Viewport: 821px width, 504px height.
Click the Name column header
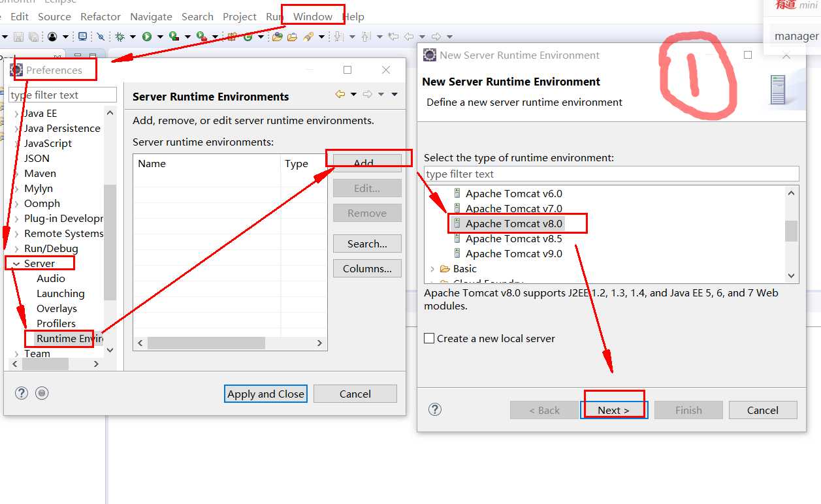coord(207,164)
